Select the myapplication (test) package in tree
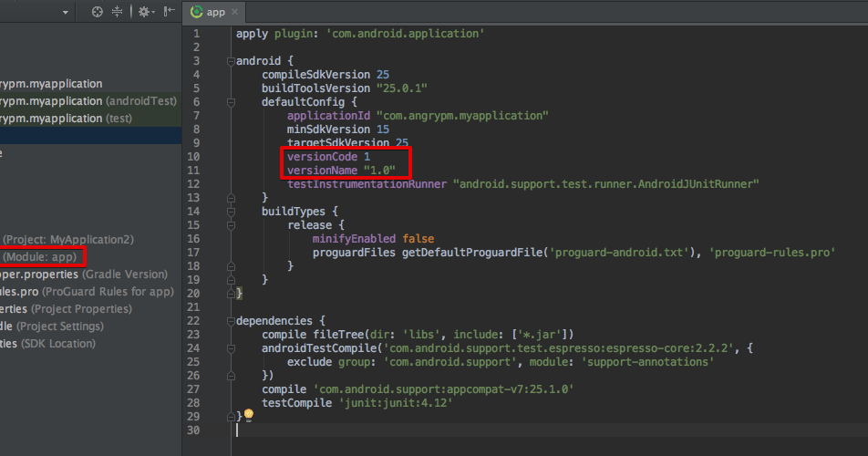 (91, 118)
